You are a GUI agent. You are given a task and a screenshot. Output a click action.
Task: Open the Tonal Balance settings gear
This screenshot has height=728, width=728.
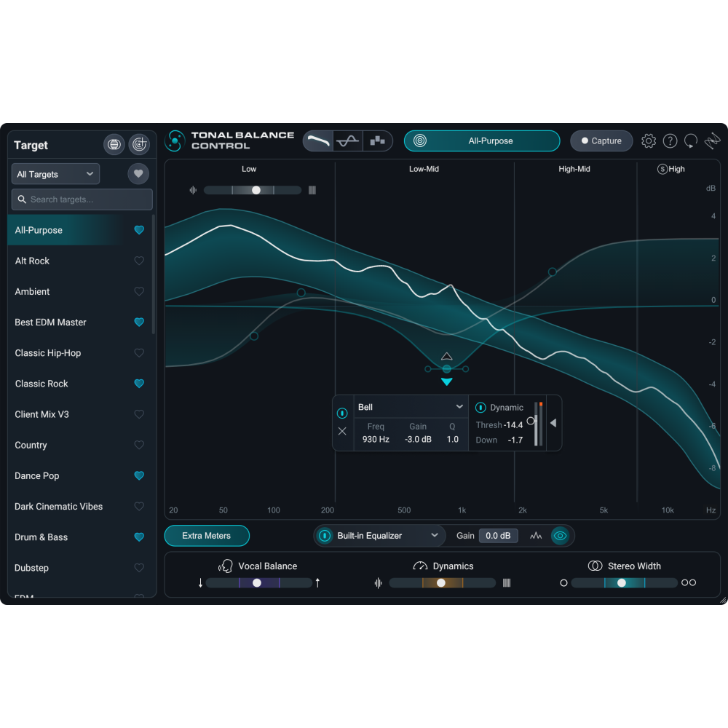[x=648, y=141]
